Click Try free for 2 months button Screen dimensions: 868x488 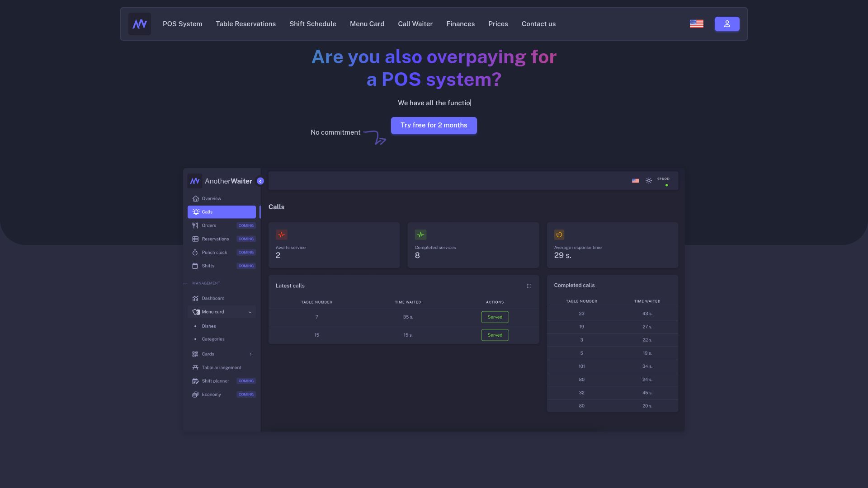pyautogui.click(x=434, y=126)
